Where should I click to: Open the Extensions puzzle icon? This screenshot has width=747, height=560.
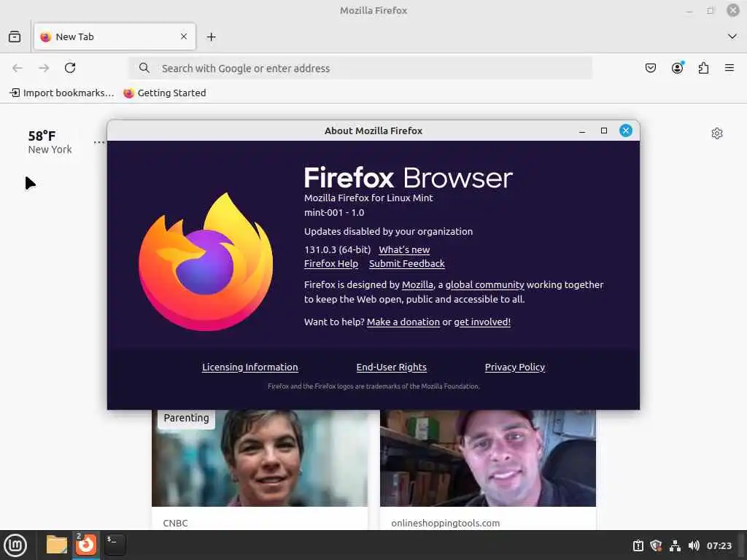pyautogui.click(x=703, y=68)
